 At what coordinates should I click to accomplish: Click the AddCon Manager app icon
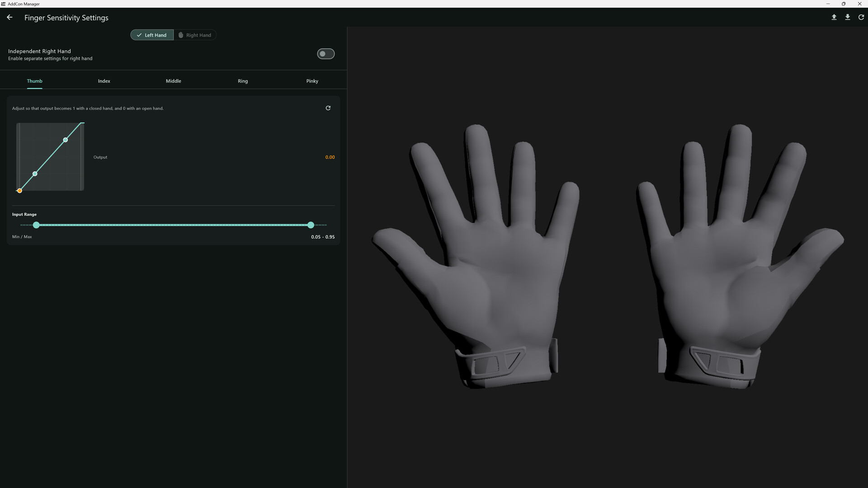3,4
